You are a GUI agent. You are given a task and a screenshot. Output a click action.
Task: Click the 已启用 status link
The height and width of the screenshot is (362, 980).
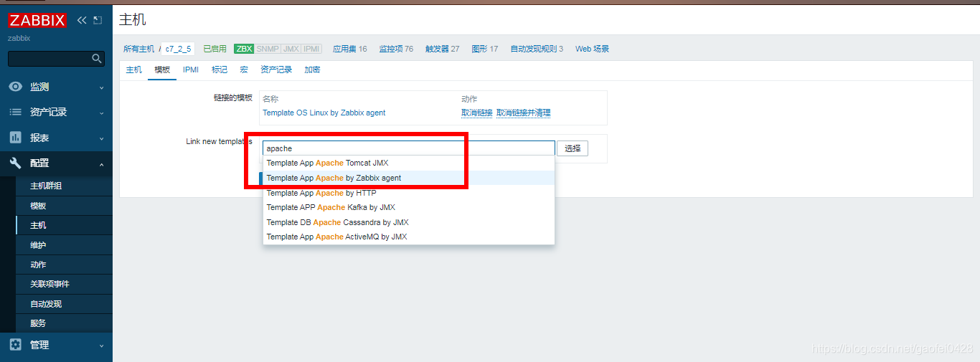[x=215, y=49]
